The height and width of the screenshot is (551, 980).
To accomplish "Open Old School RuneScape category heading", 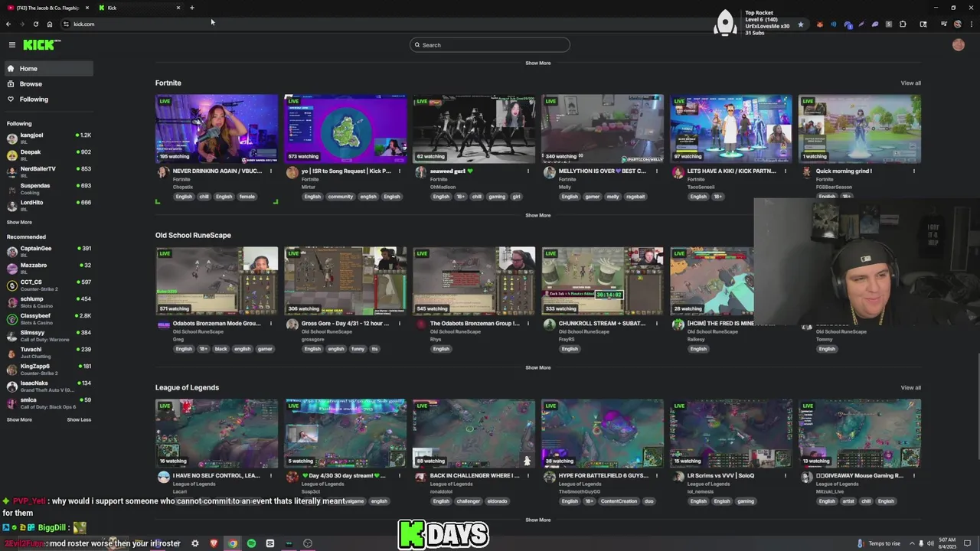I will [193, 235].
